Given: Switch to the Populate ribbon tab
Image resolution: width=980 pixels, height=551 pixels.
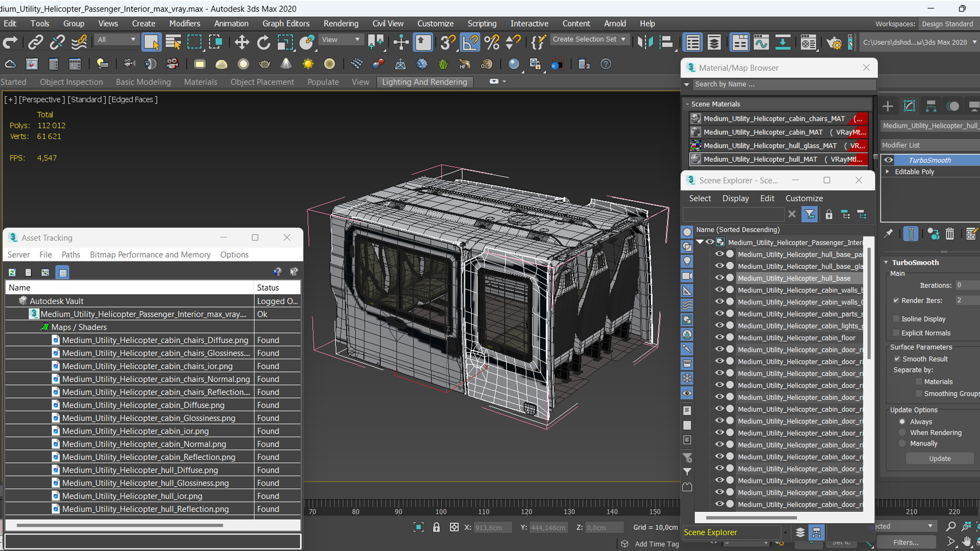Looking at the screenshot, I should 323,82.
